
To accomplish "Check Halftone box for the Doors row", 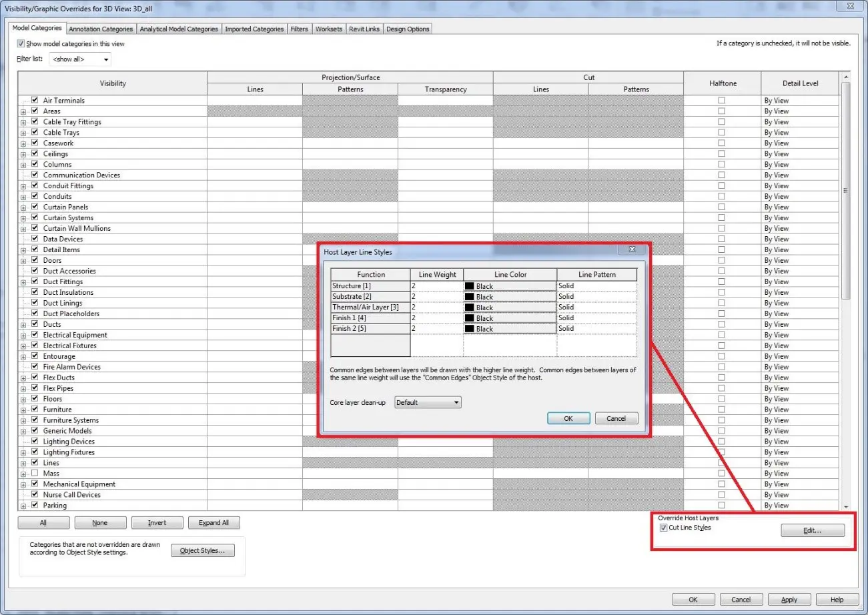I will tap(721, 260).
